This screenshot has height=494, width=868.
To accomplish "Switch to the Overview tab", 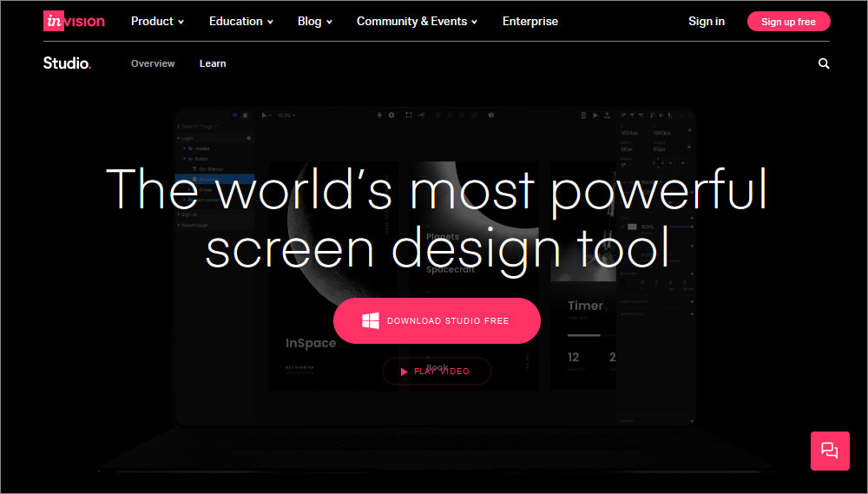I will pyautogui.click(x=153, y=63).
